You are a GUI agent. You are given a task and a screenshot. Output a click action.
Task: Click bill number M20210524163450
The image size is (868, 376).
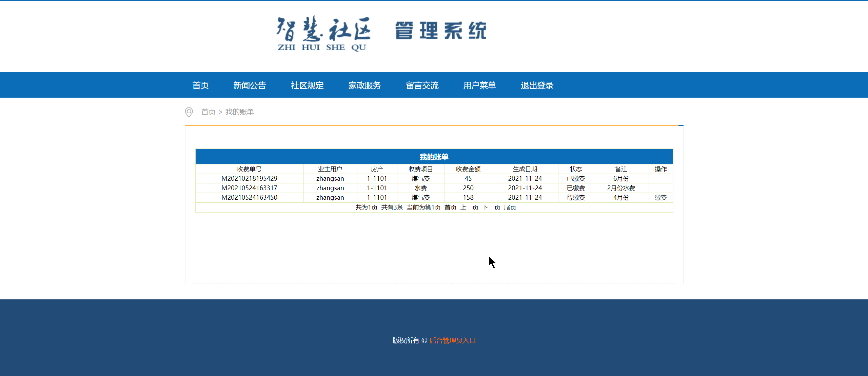click(x=249, y=198)
